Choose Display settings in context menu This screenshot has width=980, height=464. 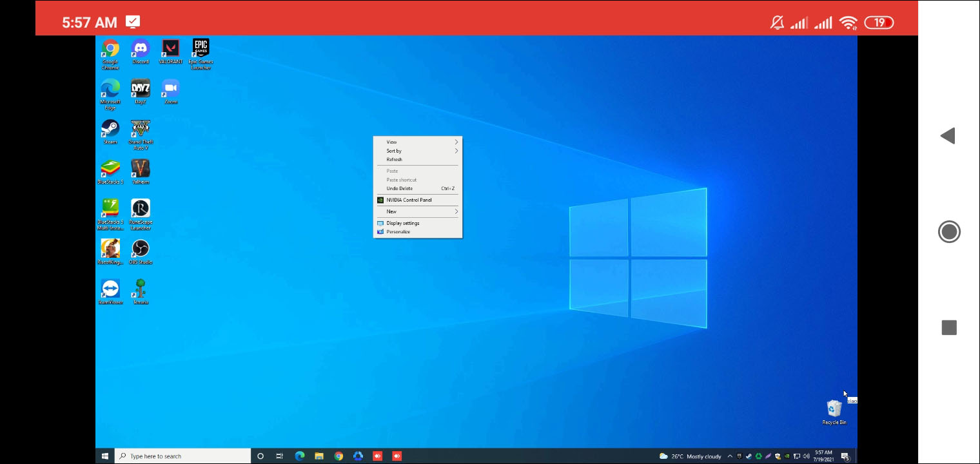coord(403,223)
